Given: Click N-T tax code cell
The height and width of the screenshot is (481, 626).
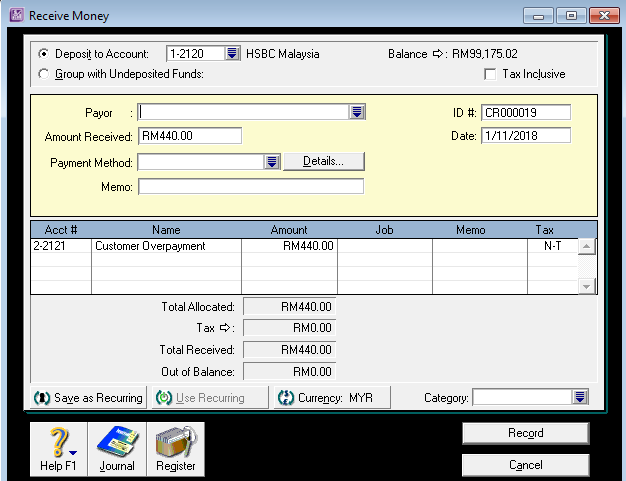Looking at the screenshot, I should (x=553, y=246).
